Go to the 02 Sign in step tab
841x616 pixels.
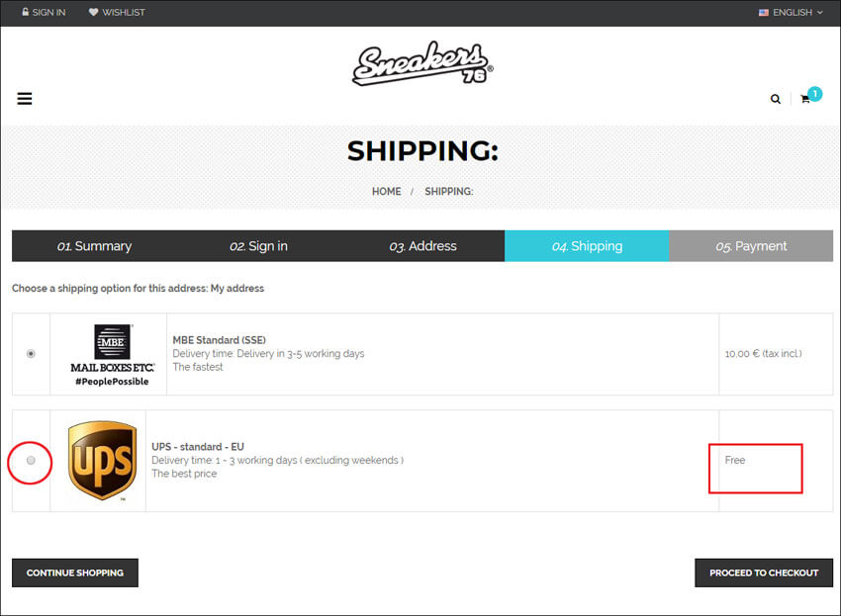(258, 246)
